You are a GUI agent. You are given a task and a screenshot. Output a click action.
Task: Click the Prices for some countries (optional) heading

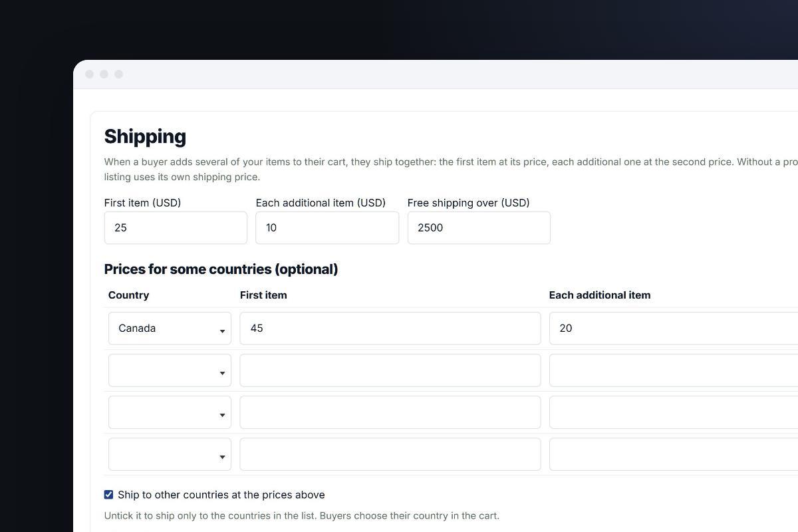[x=221, y=269]
